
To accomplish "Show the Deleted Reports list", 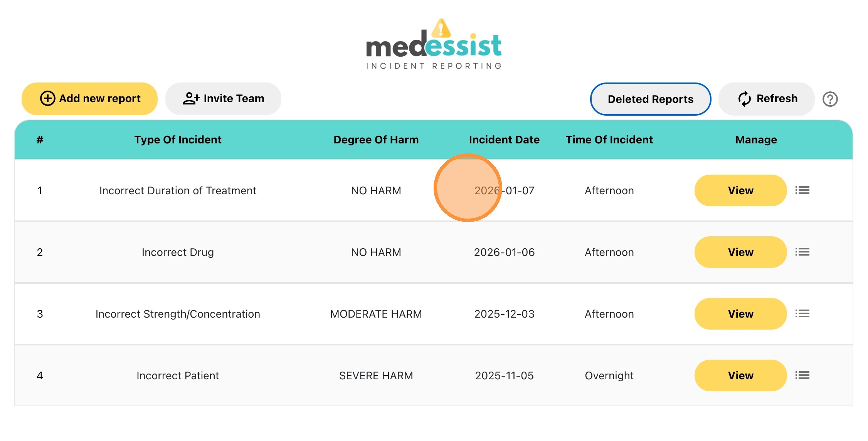I will click(650, 99).
